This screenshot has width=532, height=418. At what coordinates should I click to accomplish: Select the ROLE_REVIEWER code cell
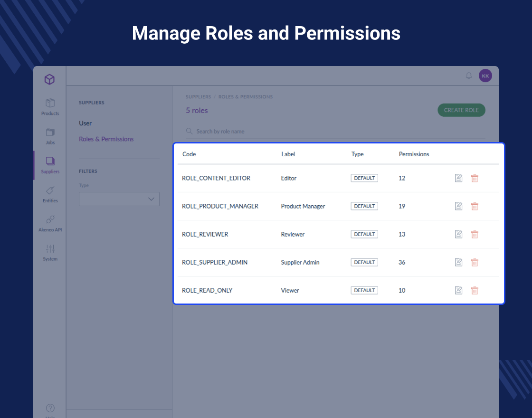click(205, 234)
